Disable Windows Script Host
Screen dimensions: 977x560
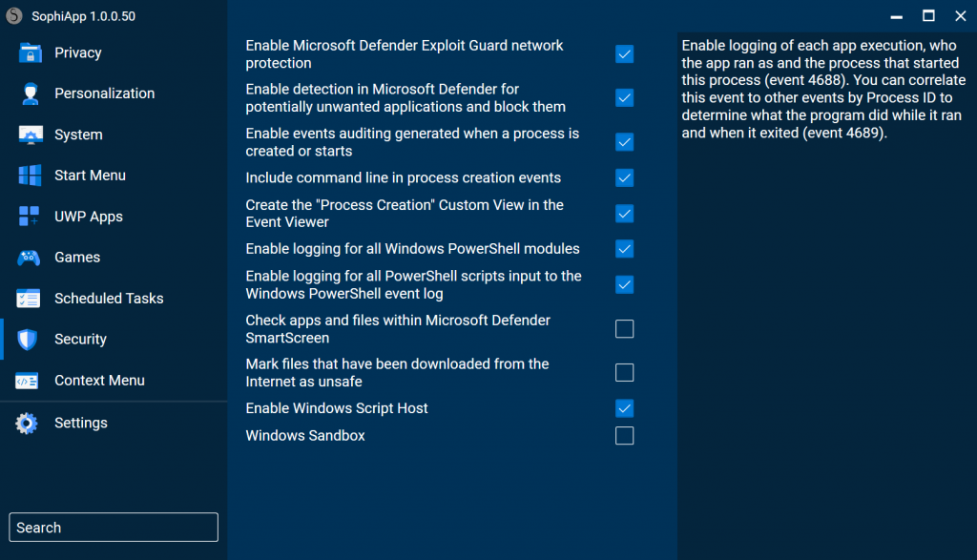[624, 407]
